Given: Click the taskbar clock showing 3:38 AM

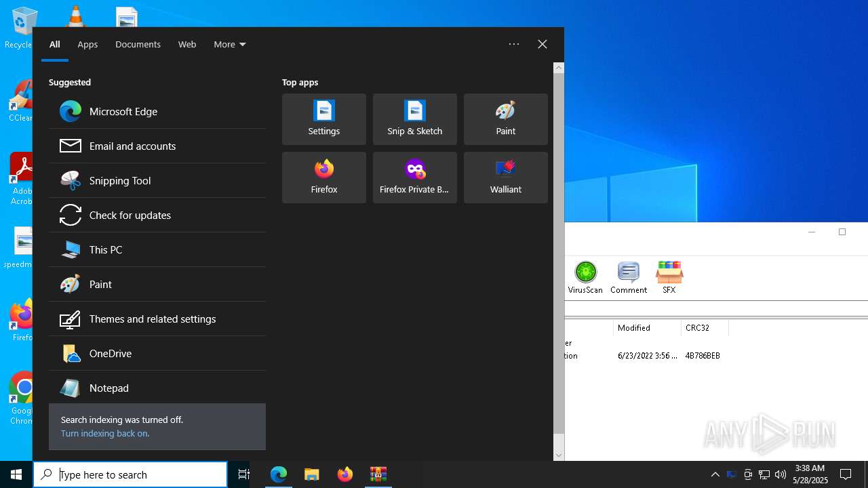Looking at the screenshot, I should [810, 474].
